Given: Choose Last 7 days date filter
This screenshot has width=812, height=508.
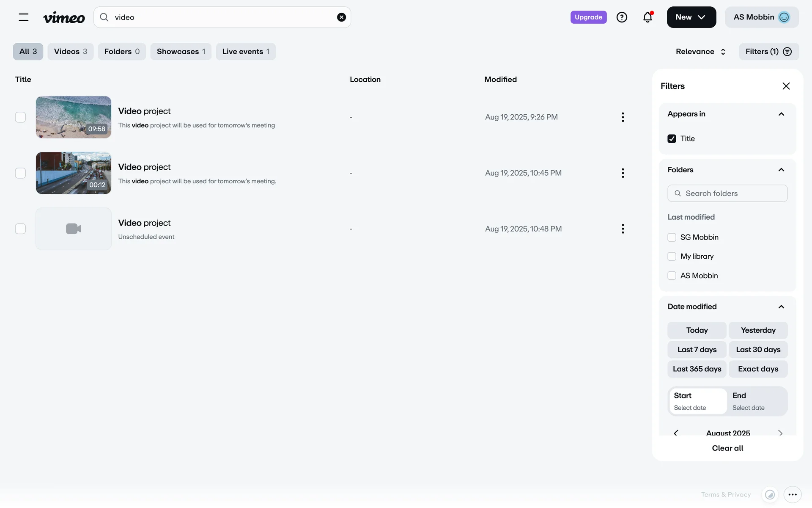Looking at the screenshot, I should [697, 350].
